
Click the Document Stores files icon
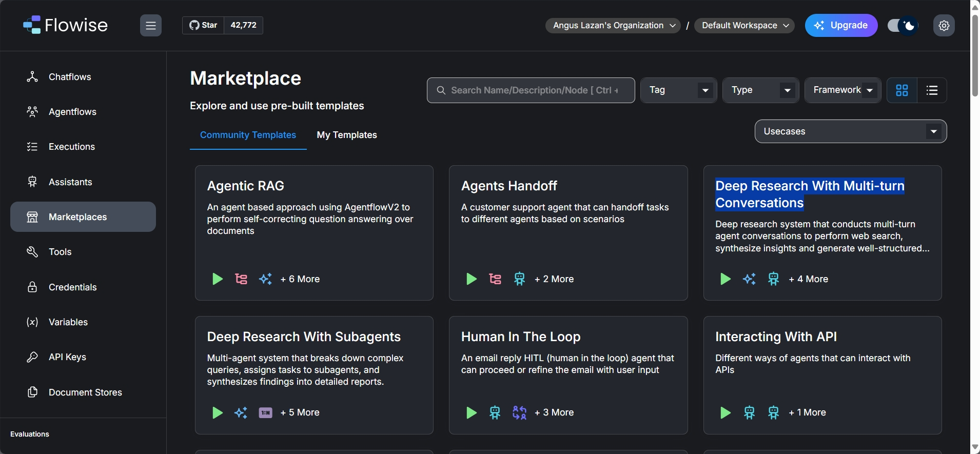tap(32, 392)
